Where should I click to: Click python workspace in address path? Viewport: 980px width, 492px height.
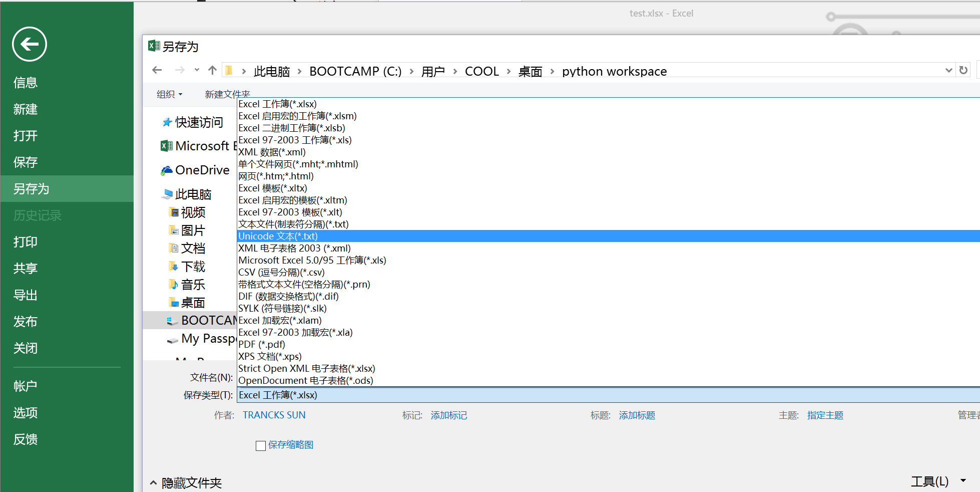pos(614,72)
